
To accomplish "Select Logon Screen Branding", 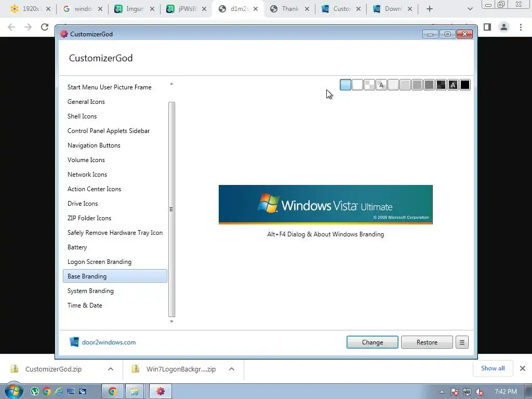I will 115,262.
